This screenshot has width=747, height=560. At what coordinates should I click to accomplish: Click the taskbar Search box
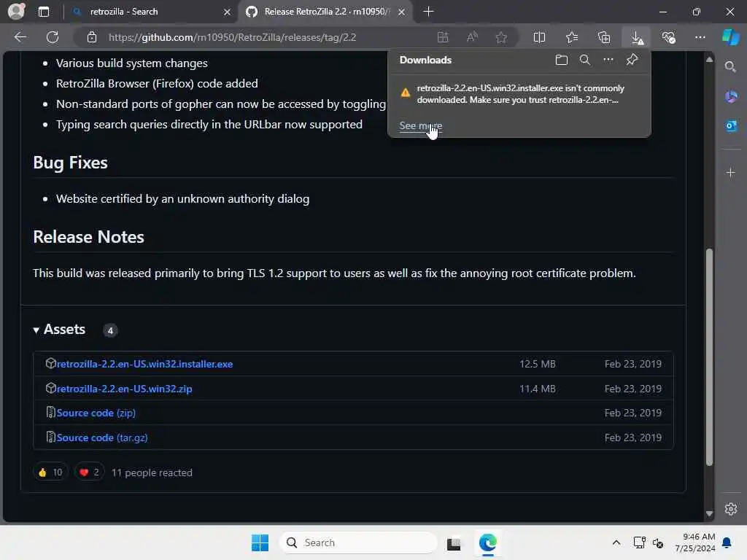click(x=358, y=542)
